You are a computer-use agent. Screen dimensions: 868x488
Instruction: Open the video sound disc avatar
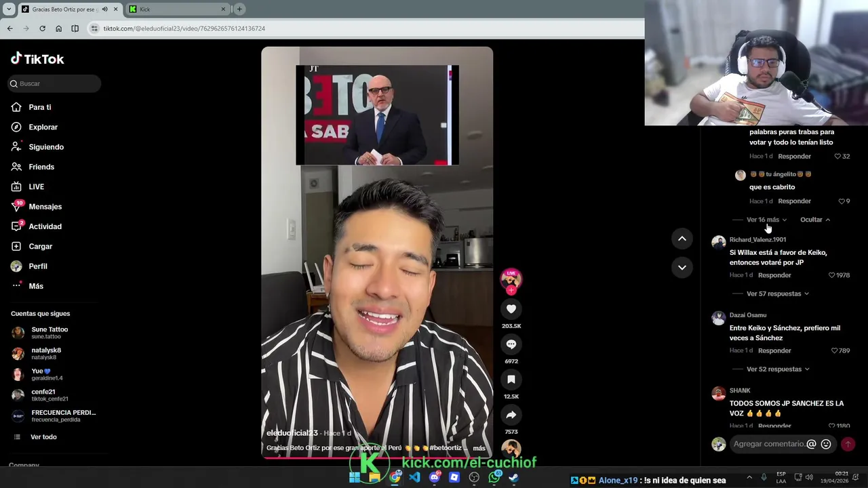tap(511, 449)
